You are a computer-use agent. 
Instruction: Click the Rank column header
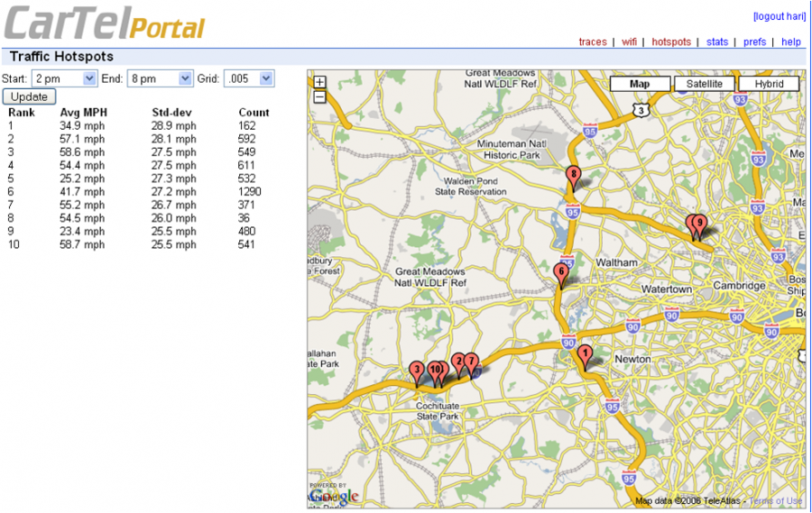(x=22, y=113)
